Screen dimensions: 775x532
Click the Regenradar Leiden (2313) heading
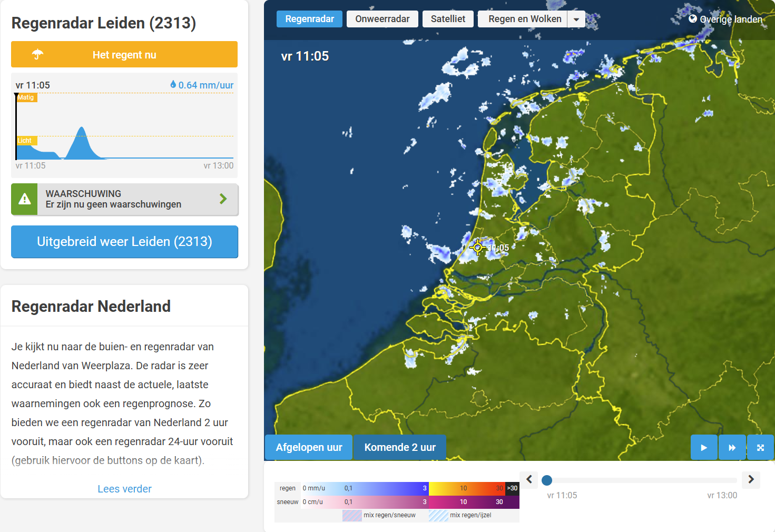(x=104, y=23)
